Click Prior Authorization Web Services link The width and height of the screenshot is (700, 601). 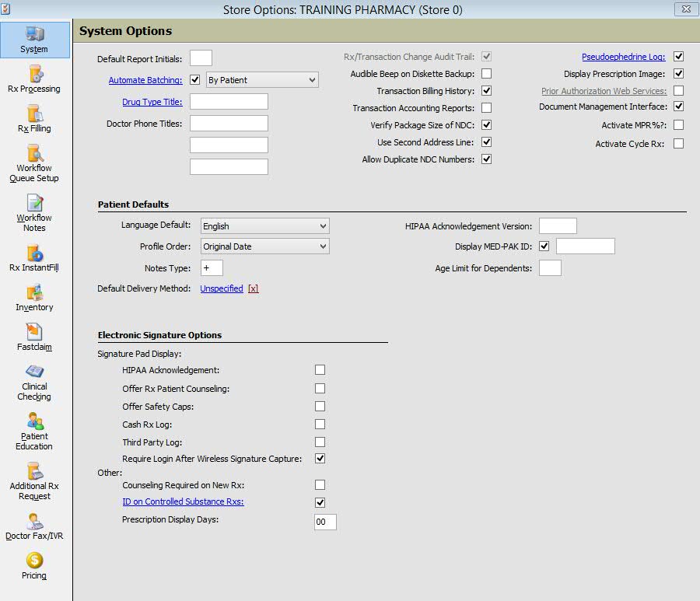[x=604, y=91]
